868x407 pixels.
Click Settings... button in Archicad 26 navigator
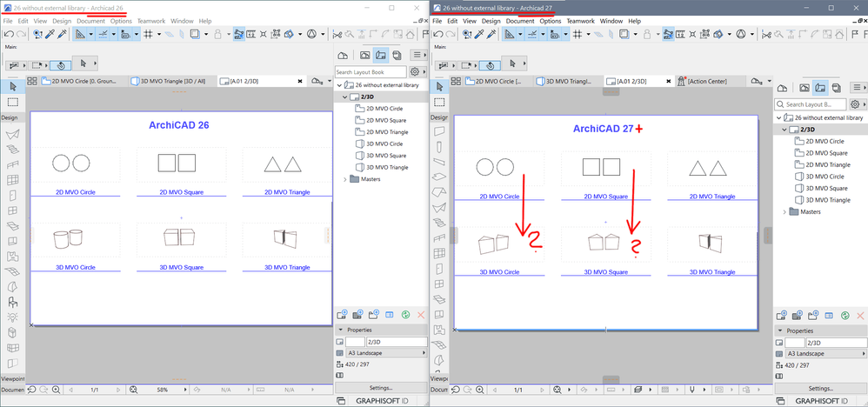tap(381, 388)
